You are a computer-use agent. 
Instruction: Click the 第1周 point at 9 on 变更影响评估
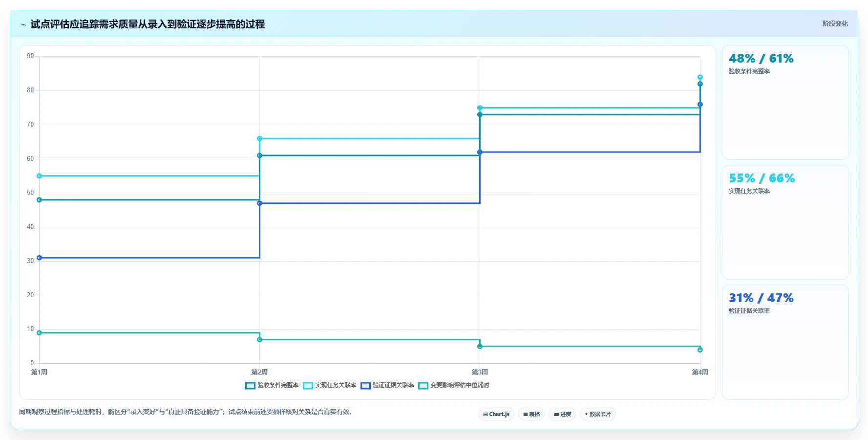(x=40, y=333)
